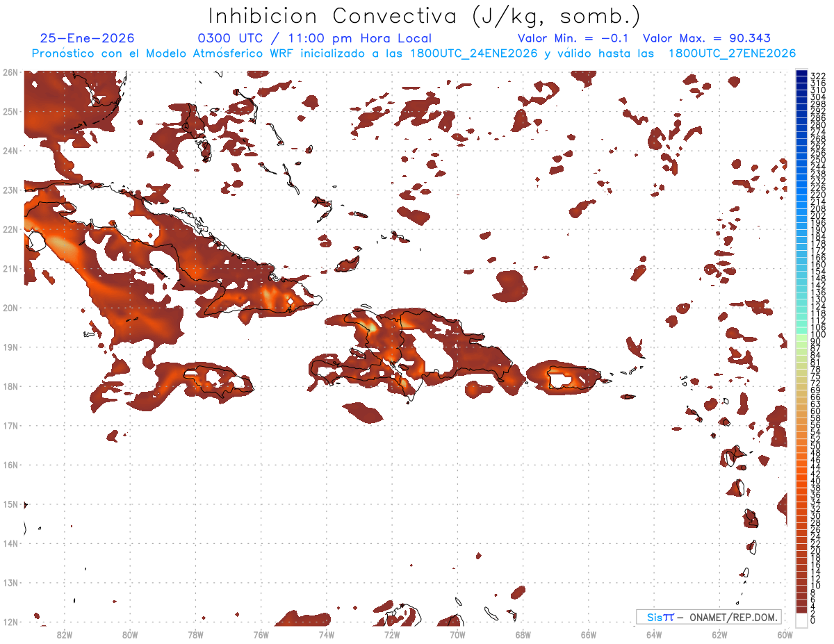This screenshot has height=644, width=834.
Task: Click the "Valor Max. = 90.343" text
Action: [x=707, y=38]
